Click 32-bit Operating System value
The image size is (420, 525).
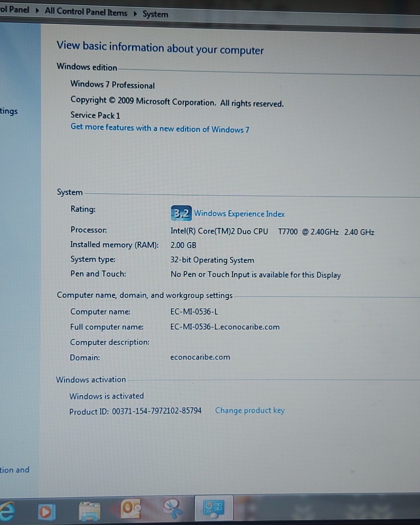212,260
